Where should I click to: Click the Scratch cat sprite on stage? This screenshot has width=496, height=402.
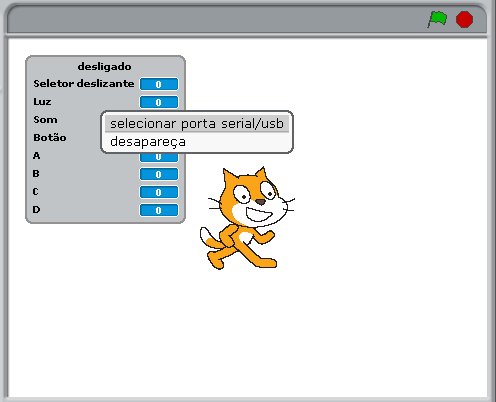[247, 218]
